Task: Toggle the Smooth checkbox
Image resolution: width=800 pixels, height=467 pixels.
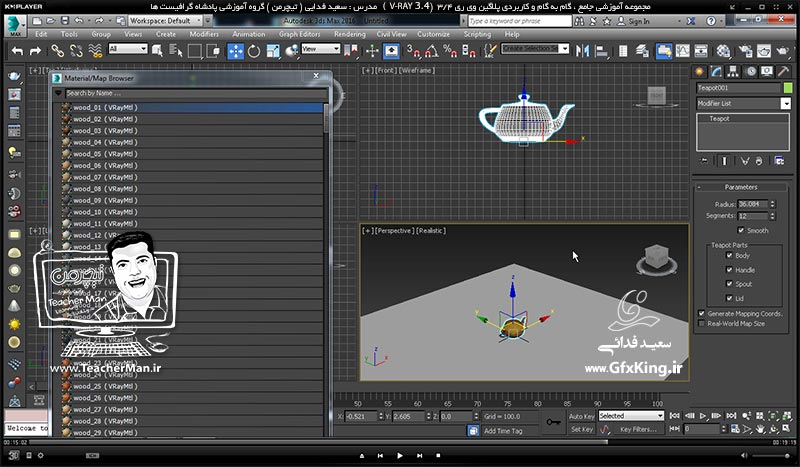Action: (x=741, y=230)
